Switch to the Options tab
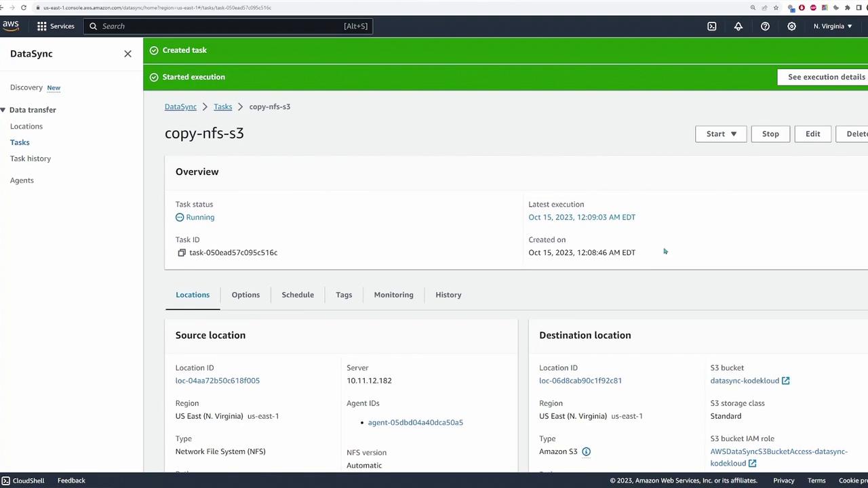 pyautogui.click(x=245, y=295)
